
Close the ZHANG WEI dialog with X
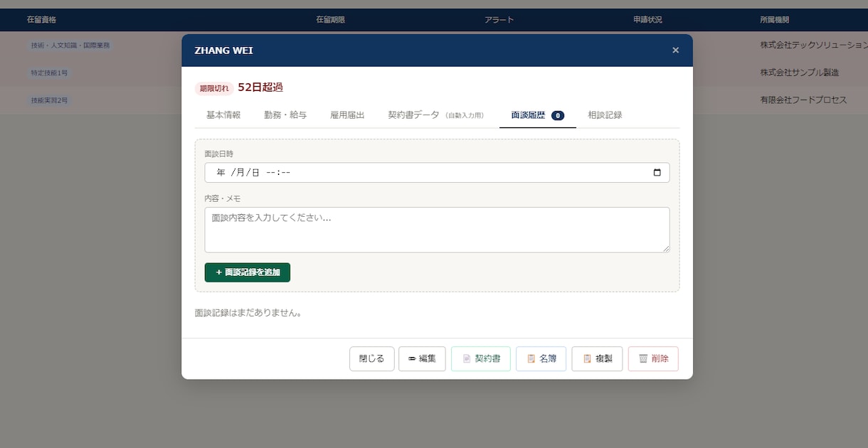(675, 50)
